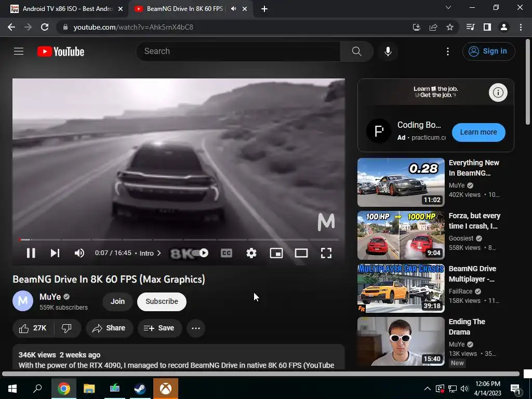
Task: Open the YouTube guide hamburger menu
Action: coord(19,51)
